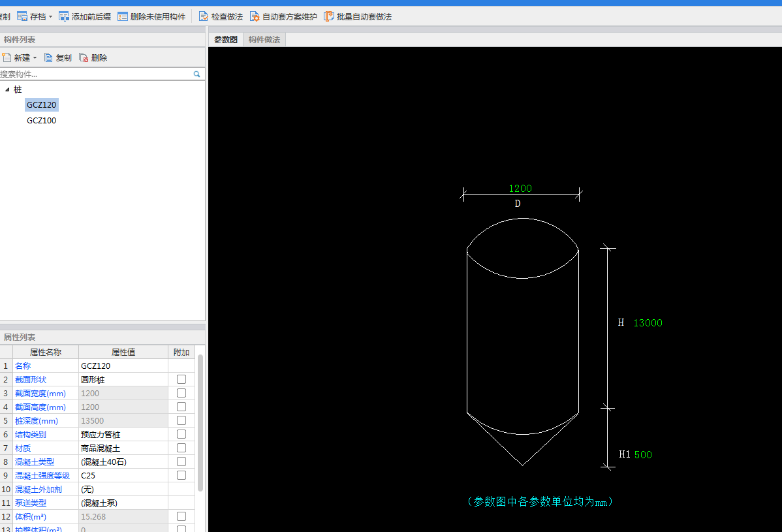Click the 截面形状 value 圆形桩
782x532 pixels.
[x=123, y=379]
